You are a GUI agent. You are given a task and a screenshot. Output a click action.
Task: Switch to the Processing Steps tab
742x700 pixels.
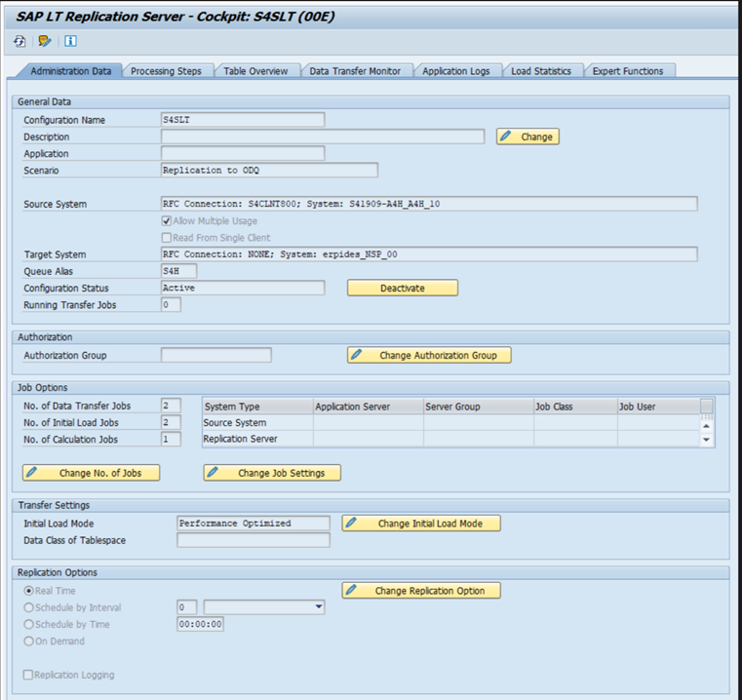tap(166, 71)
